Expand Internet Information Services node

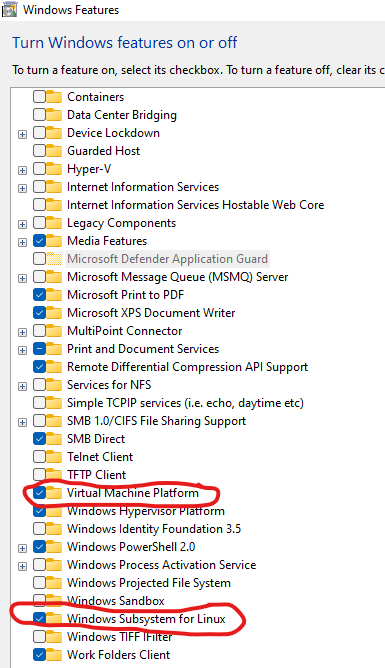click(x=23, y=188)
